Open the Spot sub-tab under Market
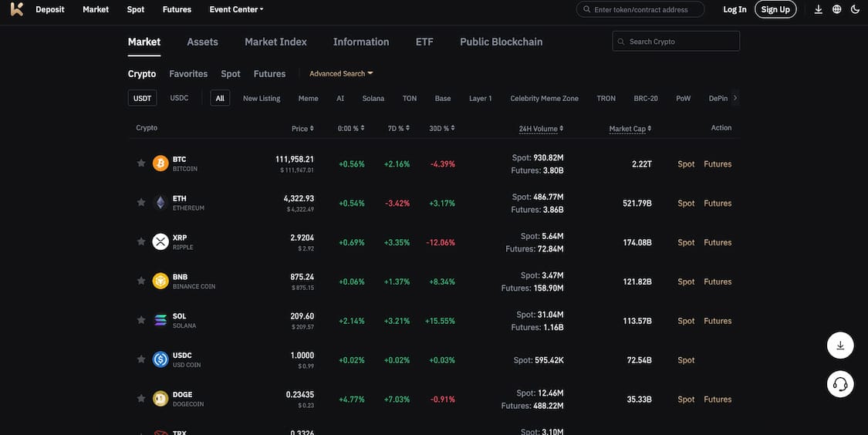 click(230, 73)
